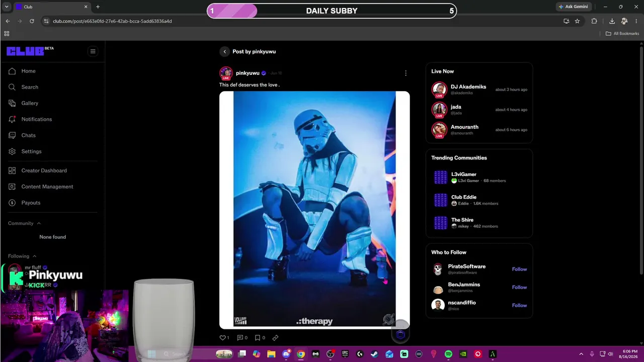Image resolution: width=644 pixels, height=362 pixels.
Task: Close the Club tab
Action: click(x=86, y=7)
